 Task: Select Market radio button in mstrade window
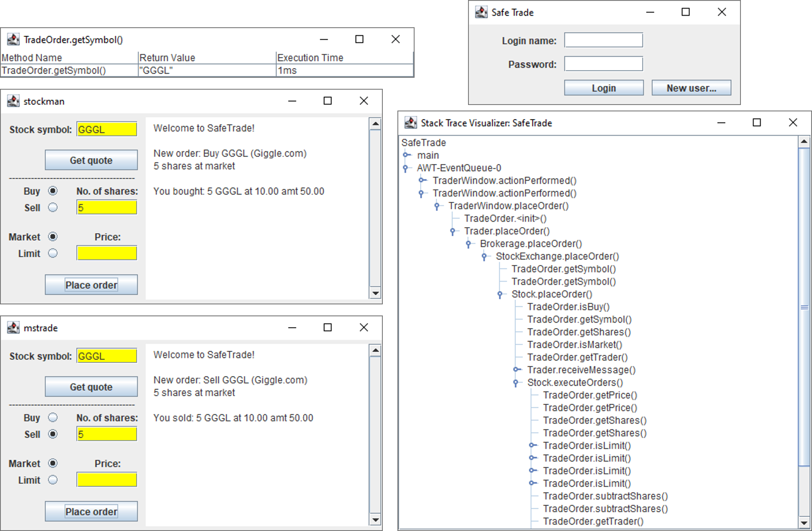click(53, 463)
